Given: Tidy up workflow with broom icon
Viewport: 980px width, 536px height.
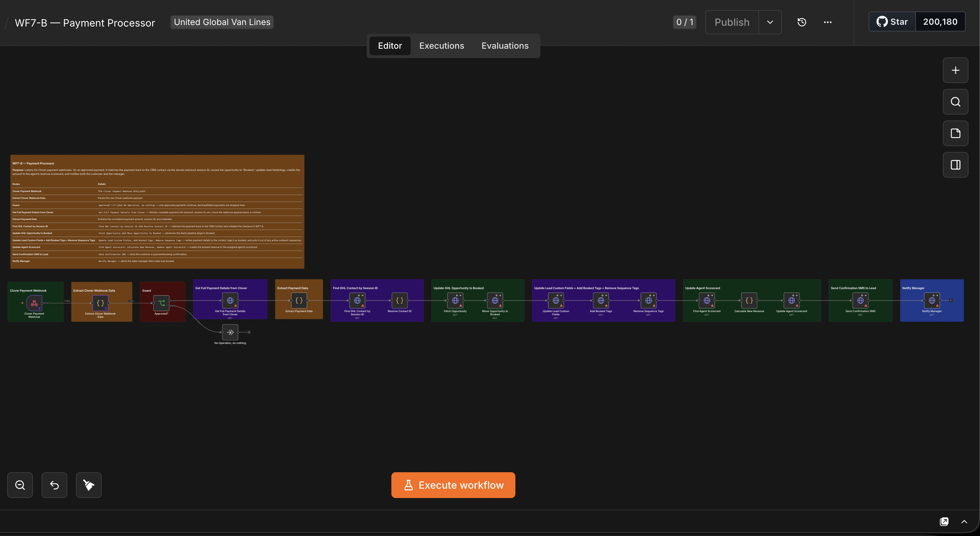Looking at the screenshot, I should click(88, 485).
